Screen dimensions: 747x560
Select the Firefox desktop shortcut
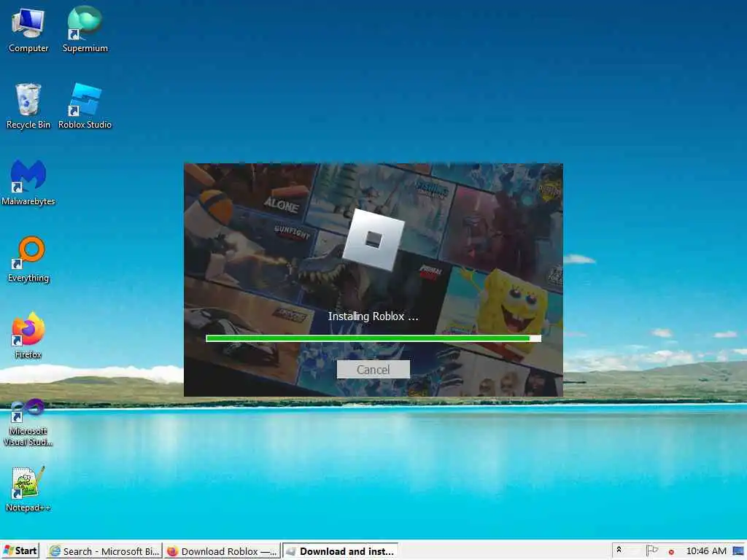(28, 335)
